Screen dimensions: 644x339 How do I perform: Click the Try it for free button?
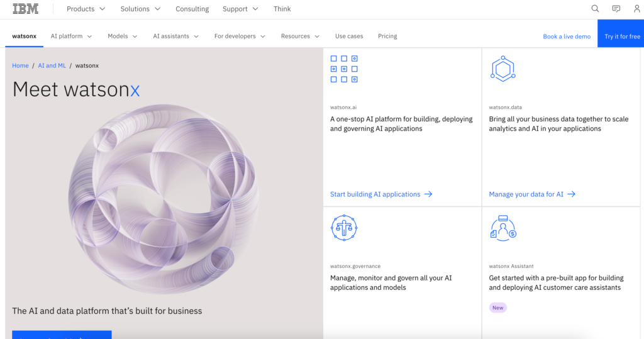click(x=621, y=33)
